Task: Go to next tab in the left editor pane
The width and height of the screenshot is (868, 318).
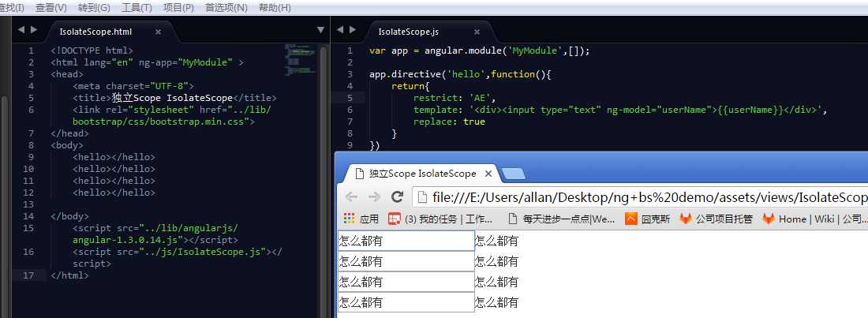Action: pyautogui.click(x=34, y=30)
